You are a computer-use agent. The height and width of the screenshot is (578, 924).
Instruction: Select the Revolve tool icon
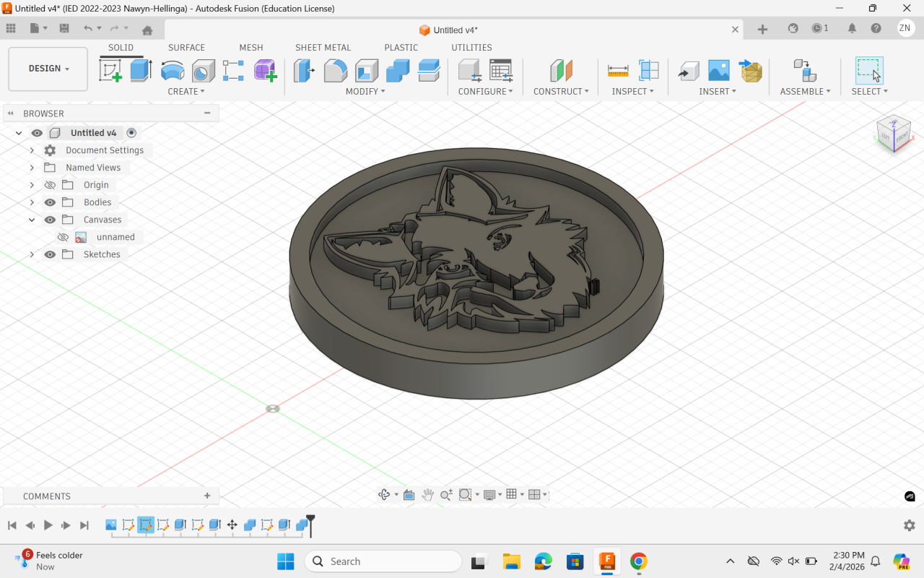(x=173, y=71)
